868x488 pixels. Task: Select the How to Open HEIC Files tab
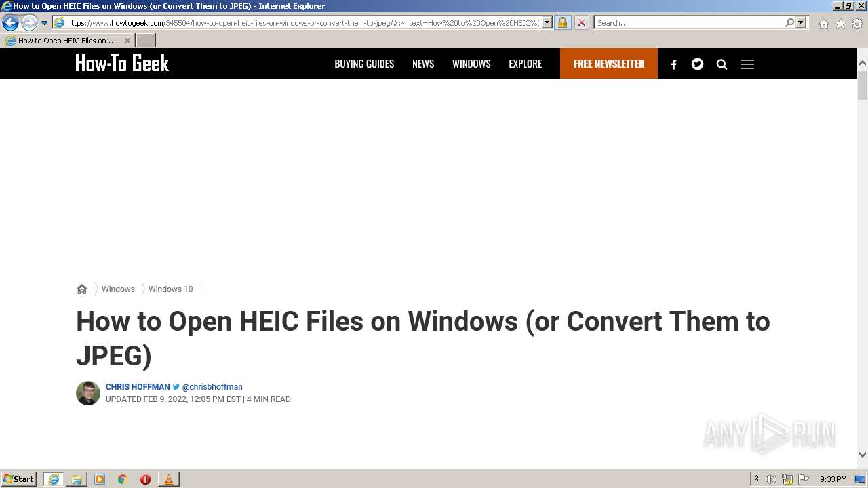(67, 41)
